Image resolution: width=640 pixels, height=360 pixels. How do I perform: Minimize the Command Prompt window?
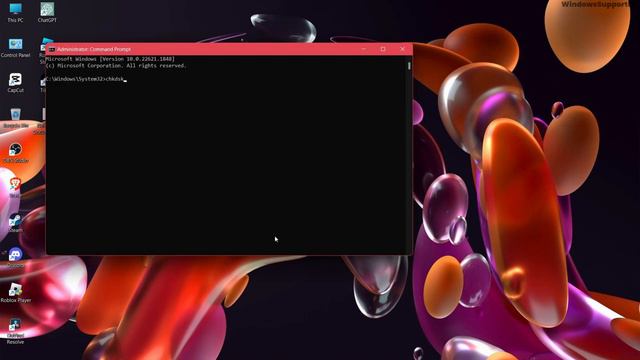pos(363,49)
